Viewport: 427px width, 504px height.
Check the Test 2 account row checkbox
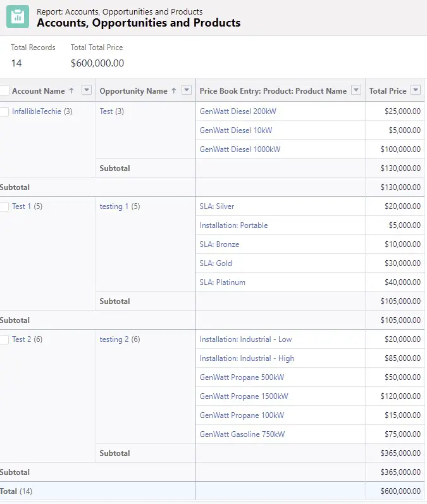(4, 339)
